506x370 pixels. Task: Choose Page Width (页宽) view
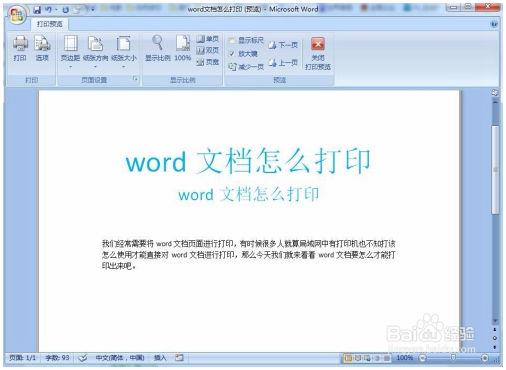click(x=207, y=62)
